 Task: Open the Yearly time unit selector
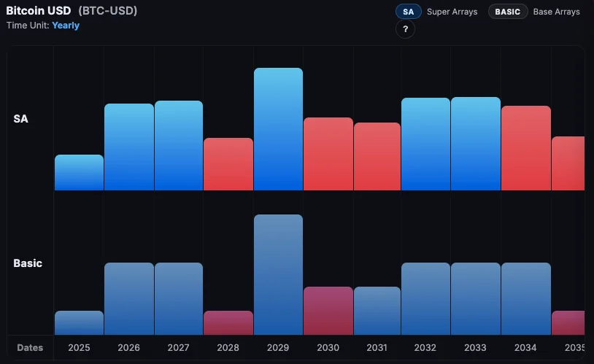[66, 26]
